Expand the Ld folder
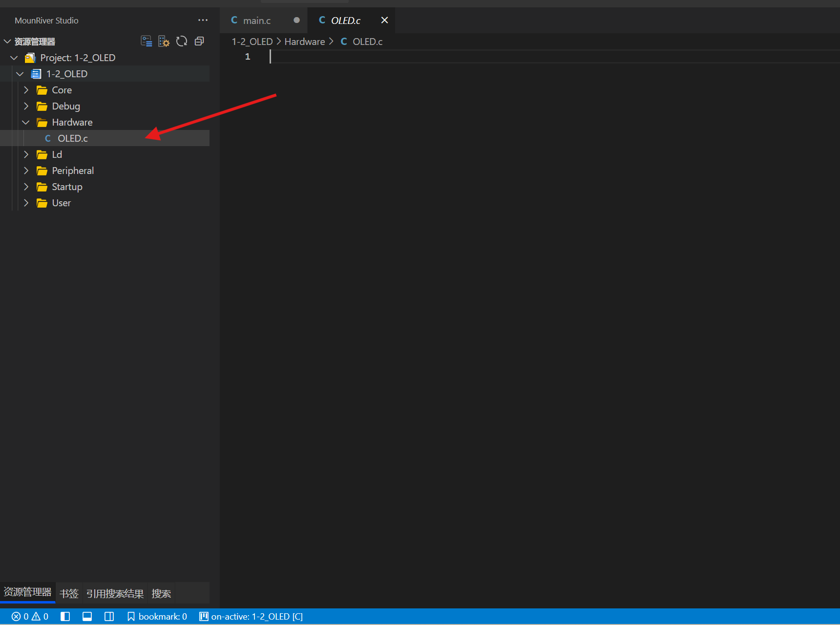 tap(26, 154)
